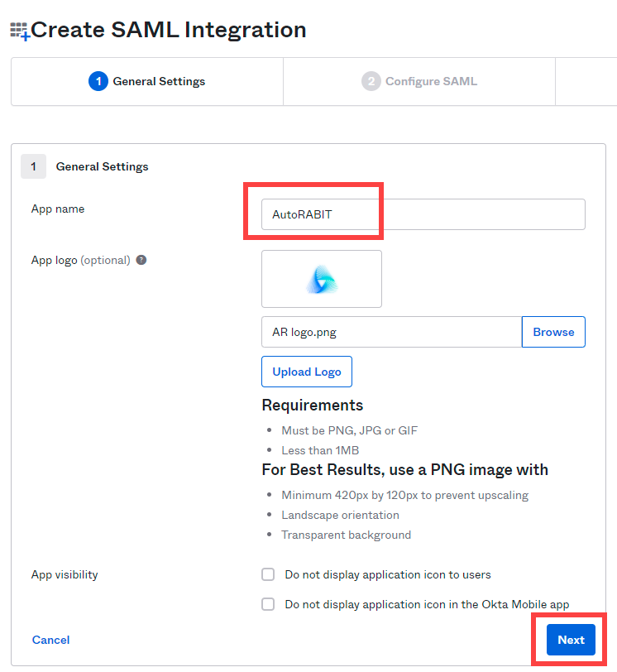Click the gray step 2 circle icon

(371, 81)
